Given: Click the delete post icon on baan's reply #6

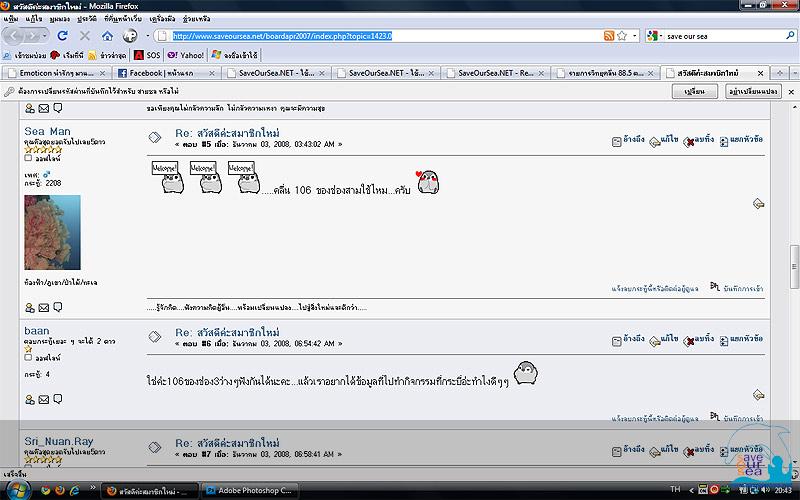Looking at the screenshot, I should point(689,341).
